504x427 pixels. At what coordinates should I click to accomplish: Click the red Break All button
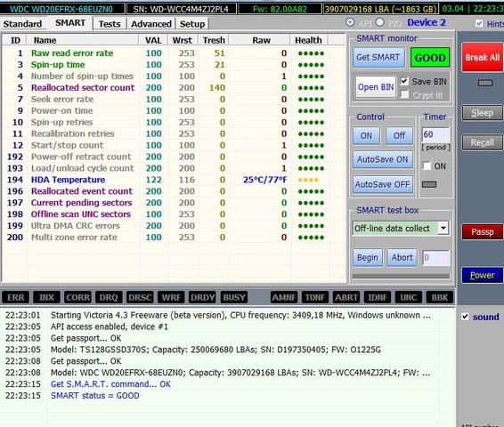point(482,58)
